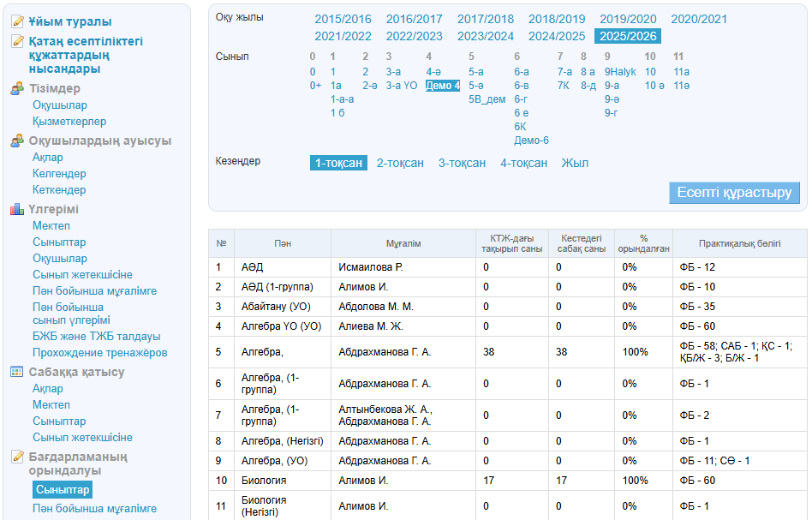Select class 5В_дем from the class list
The height and width of the screenshot is (520, 812).
coord(487,99)
